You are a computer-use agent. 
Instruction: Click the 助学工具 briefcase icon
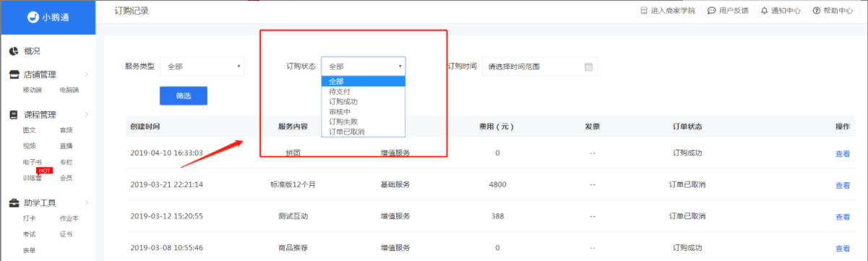point(14,203)
